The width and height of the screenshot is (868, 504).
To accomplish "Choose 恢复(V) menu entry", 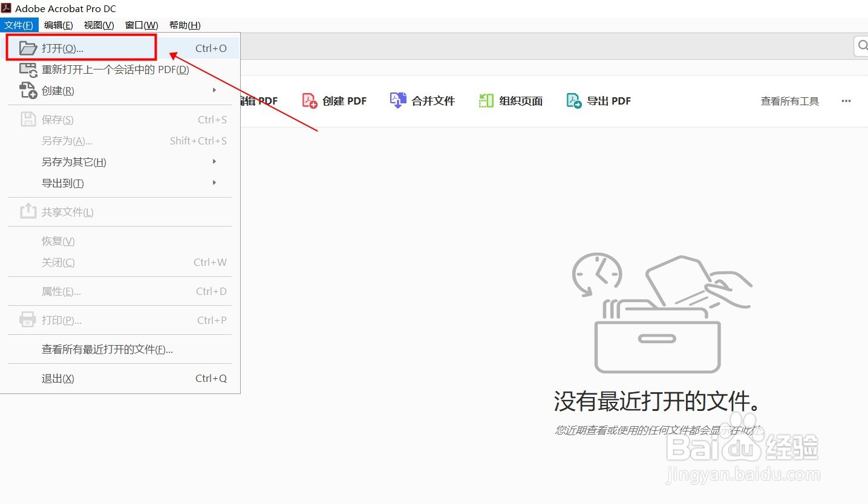I will pyautogui.click(x=120, y=241).
